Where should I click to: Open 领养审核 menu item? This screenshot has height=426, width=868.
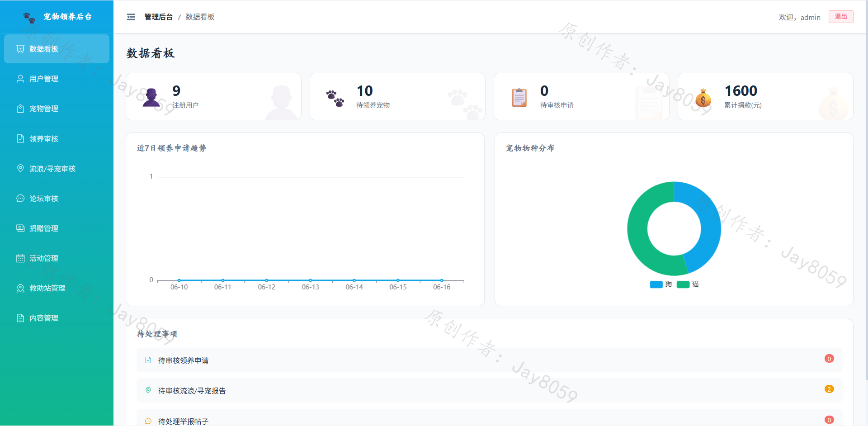tap(57, 138)
